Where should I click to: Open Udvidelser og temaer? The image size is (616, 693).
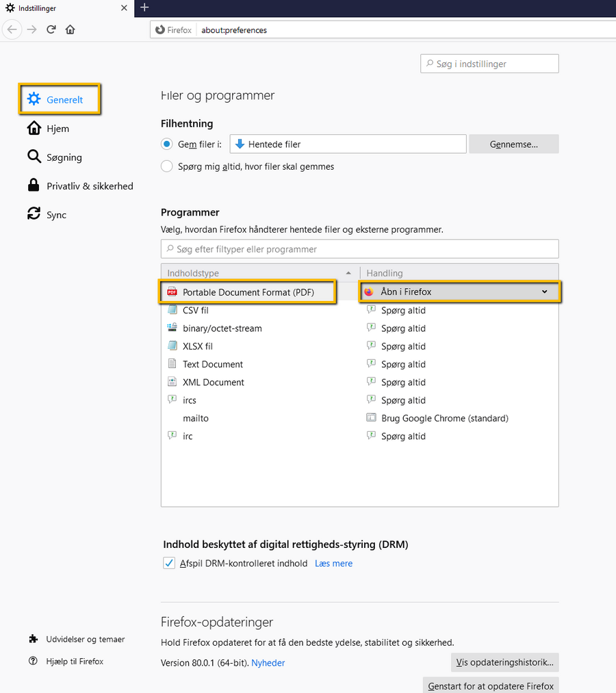77,639
